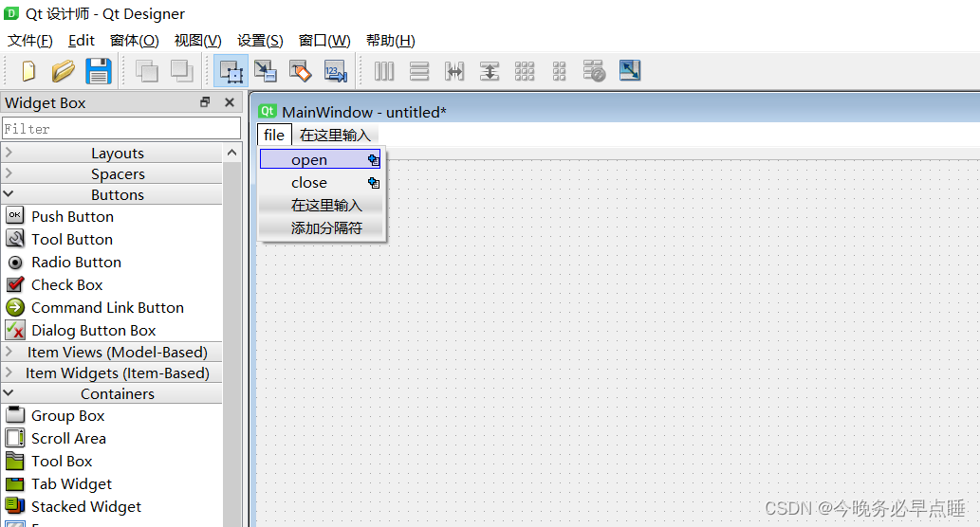
Task: Apply Lay Out Horizontally in Splitter icon
Action: [454, 71]
